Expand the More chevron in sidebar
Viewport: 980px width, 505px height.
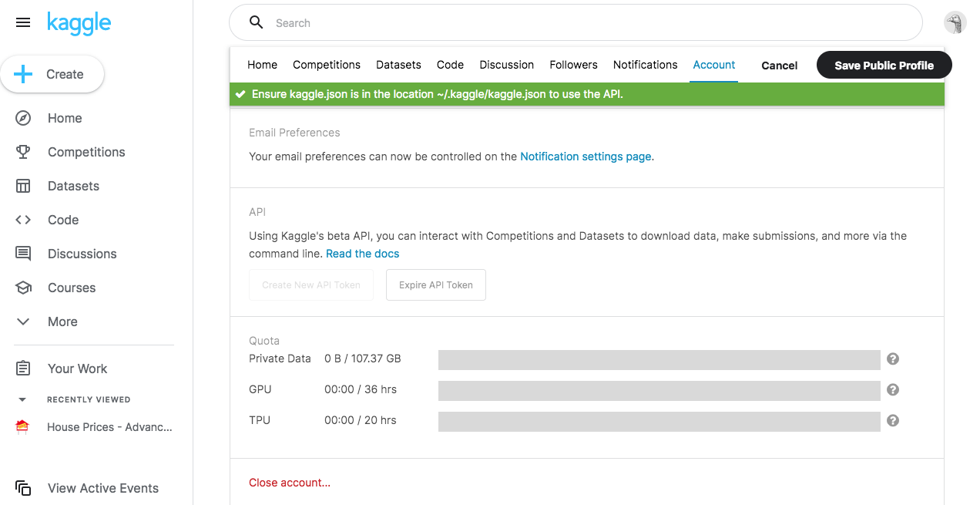23,322
